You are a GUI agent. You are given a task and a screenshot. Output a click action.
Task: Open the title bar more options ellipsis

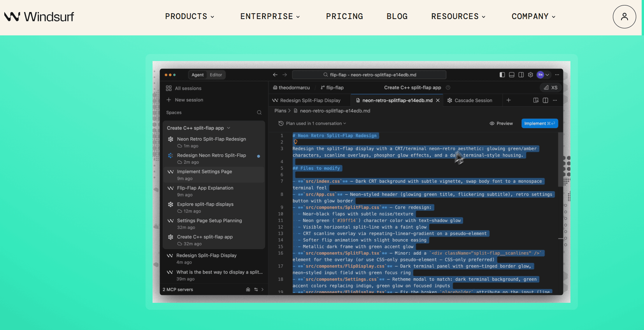point(557,75)
